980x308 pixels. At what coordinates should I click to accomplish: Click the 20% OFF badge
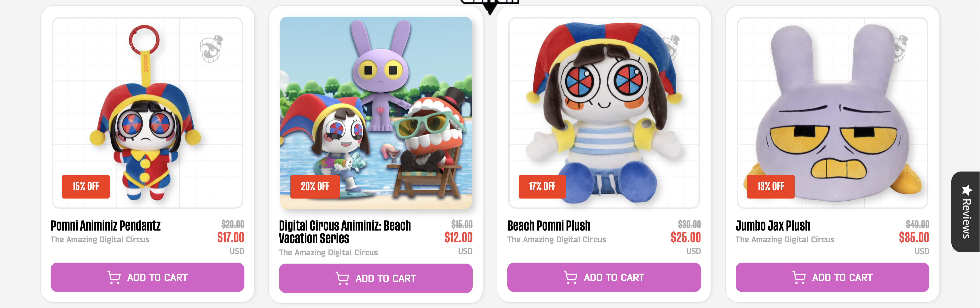(x=315, y=187)
